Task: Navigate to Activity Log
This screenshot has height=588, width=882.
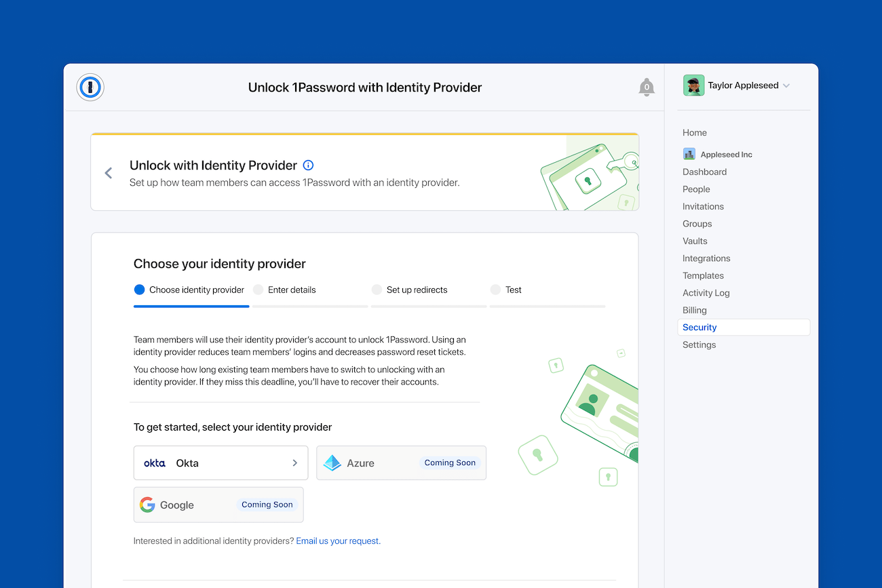Action: click(x=706, y=292)
